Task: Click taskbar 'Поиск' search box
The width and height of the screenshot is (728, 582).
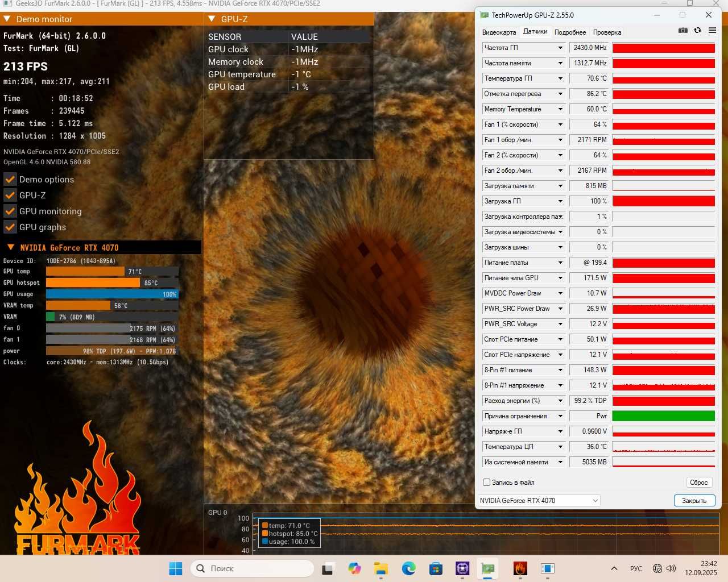Action: click(252, 568)
